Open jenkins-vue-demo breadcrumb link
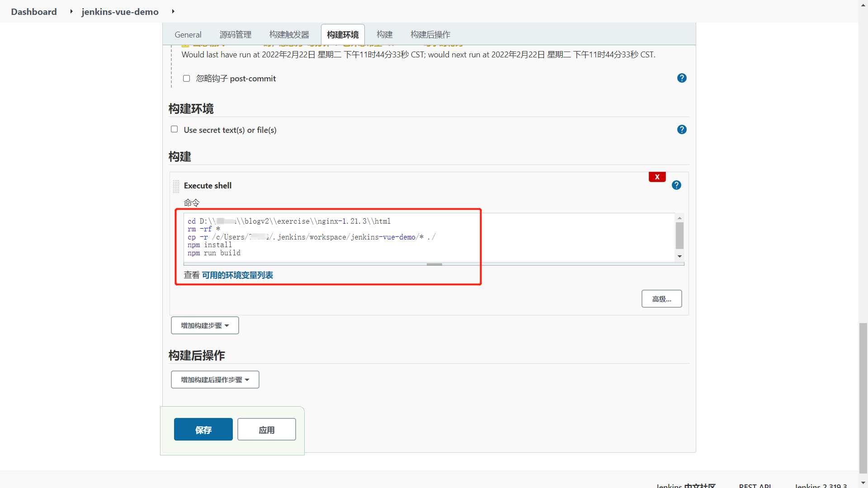 click(120, 12)
